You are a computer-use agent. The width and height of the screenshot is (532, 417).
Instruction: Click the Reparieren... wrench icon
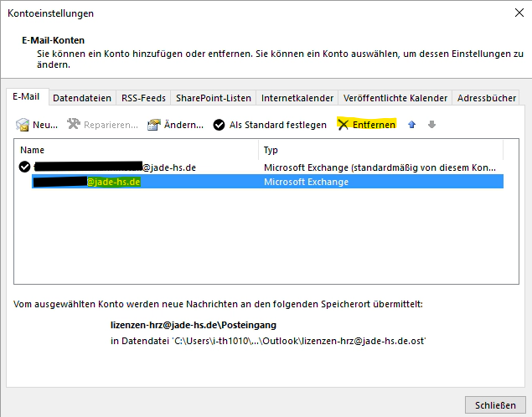[73, 125]
